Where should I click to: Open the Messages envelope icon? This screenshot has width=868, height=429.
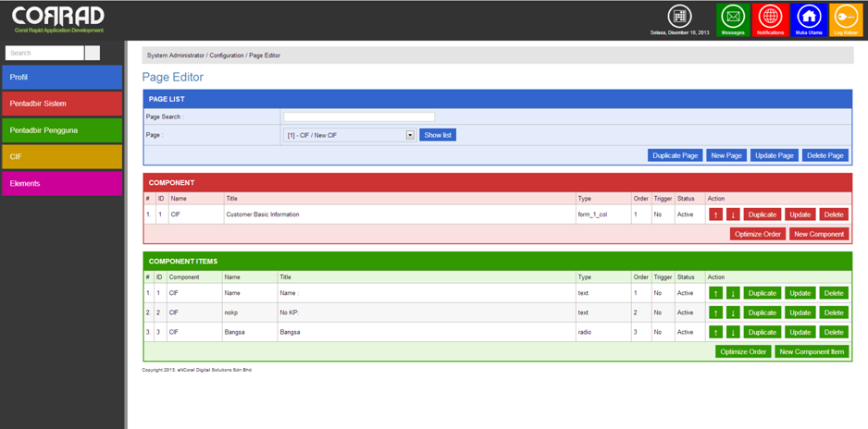click(x=733, y=18)
